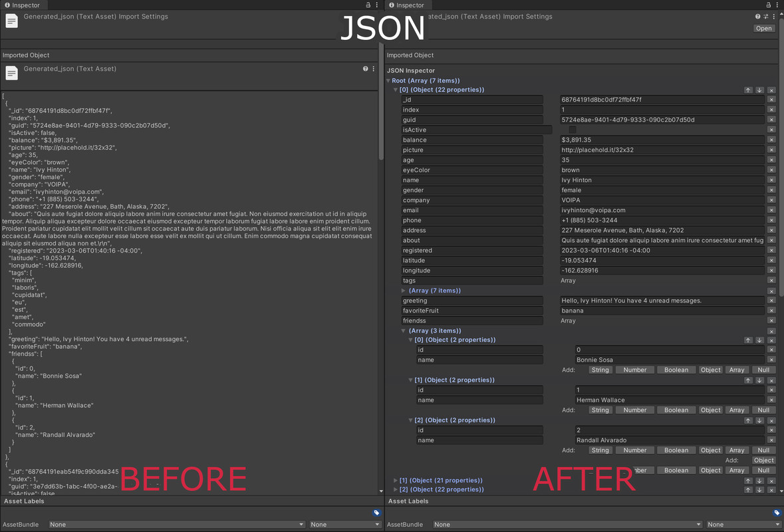Move friend Herman Wallace up with the arrow icon

tap(748, 380)
